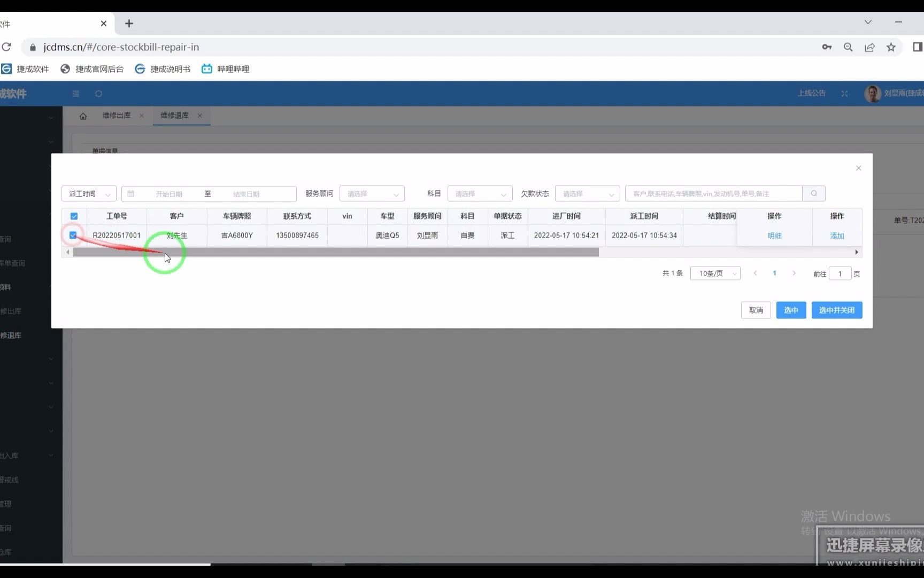Click the search magnifier button
The image size is (924, 578).
point(814,194)
